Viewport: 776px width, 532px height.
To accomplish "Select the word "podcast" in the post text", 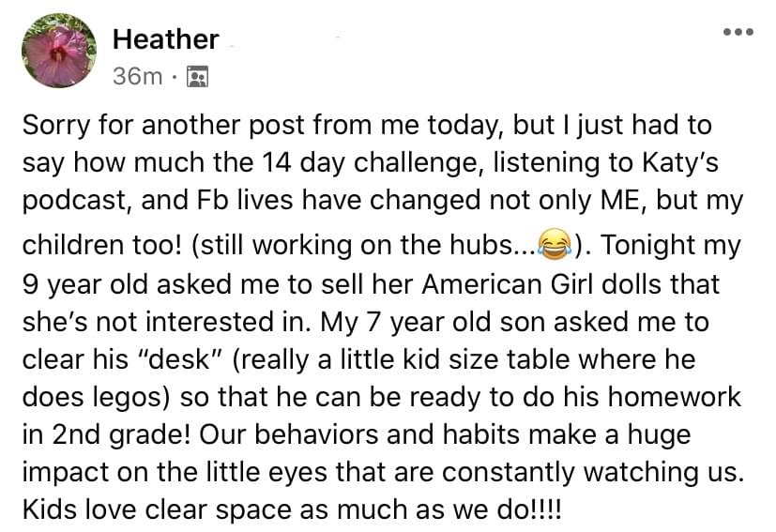I will coord(76,201).
